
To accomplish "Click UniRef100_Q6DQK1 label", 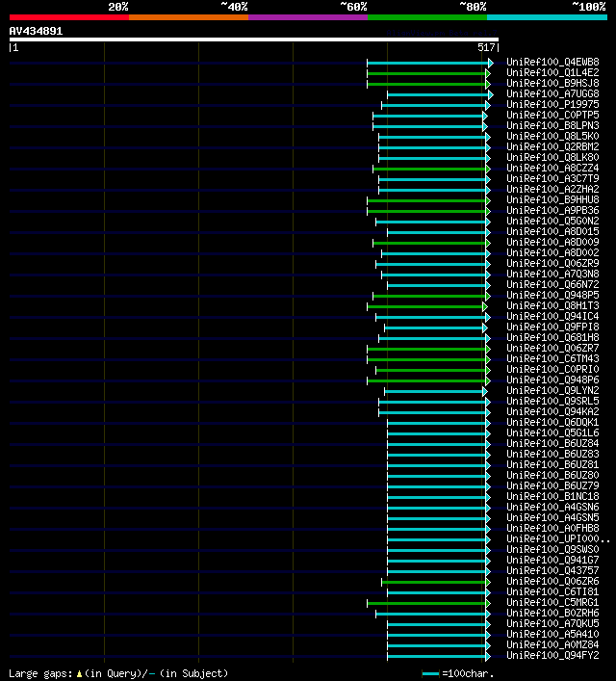I will click(552, 422).
